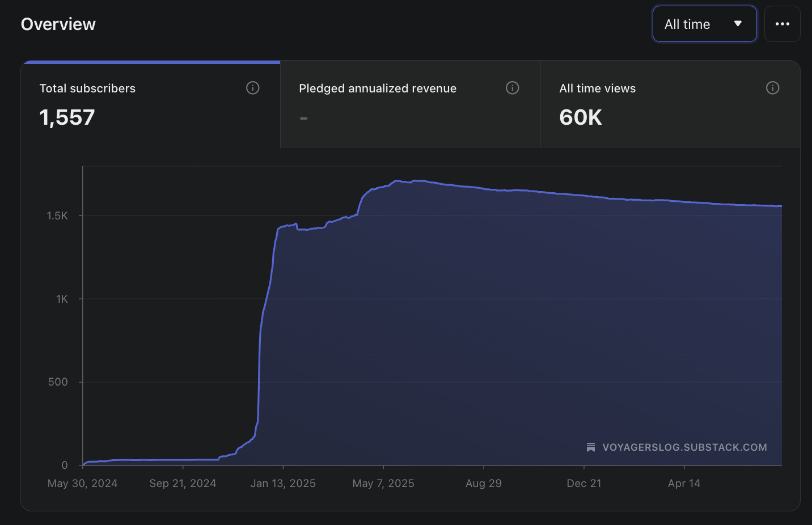The height and width of the screenshot is (525, 812).
Task: Click the Aug 29 axis date label
Action: coord(484,484)
